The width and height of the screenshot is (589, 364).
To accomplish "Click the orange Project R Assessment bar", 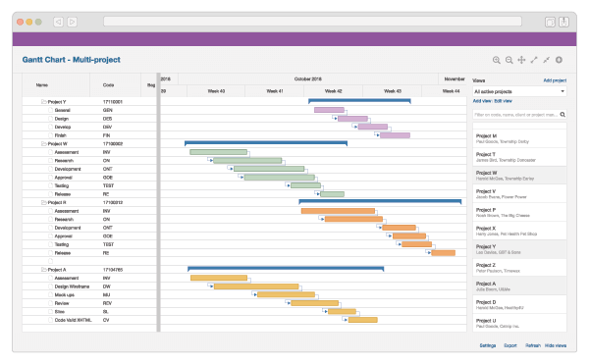I will click(338, 211).
